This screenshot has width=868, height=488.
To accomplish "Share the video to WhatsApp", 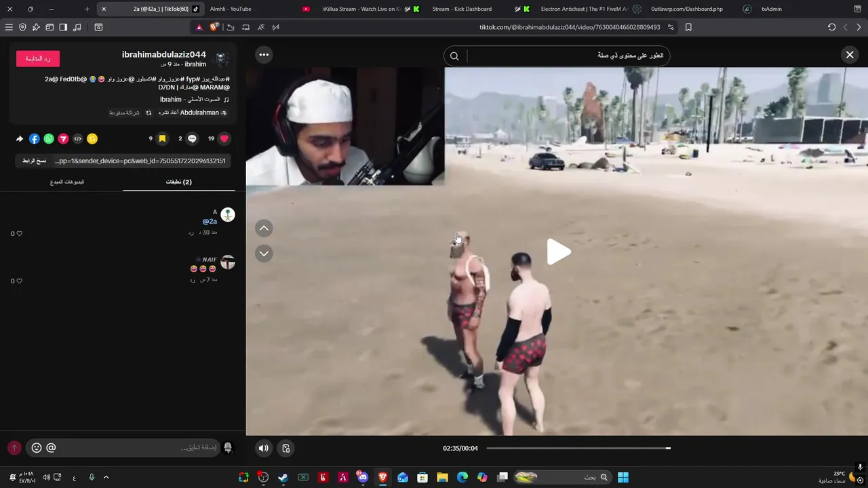I will coord(49,138).
